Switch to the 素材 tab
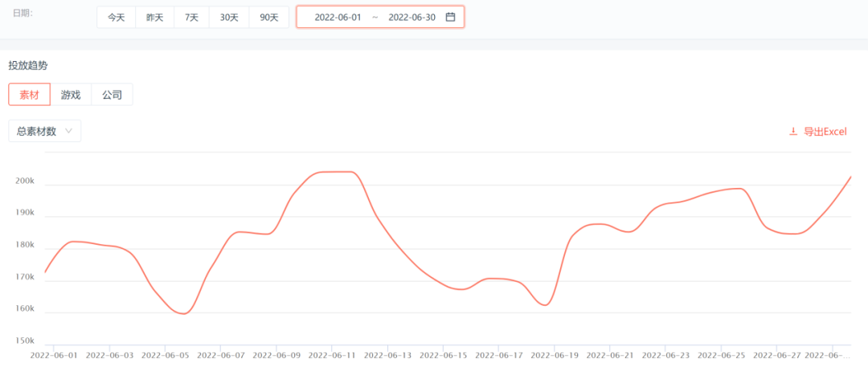 pyautogui.click(x=30, y=95)
